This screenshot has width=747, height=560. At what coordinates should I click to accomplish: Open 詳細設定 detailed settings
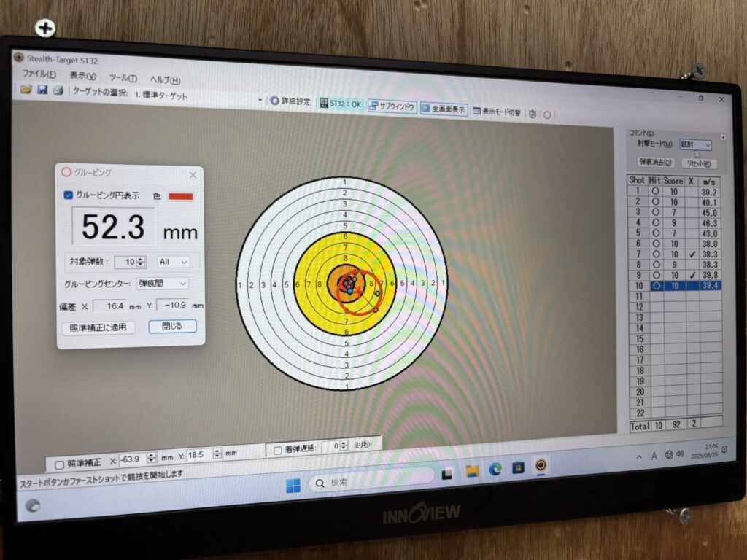click(290, 102)
